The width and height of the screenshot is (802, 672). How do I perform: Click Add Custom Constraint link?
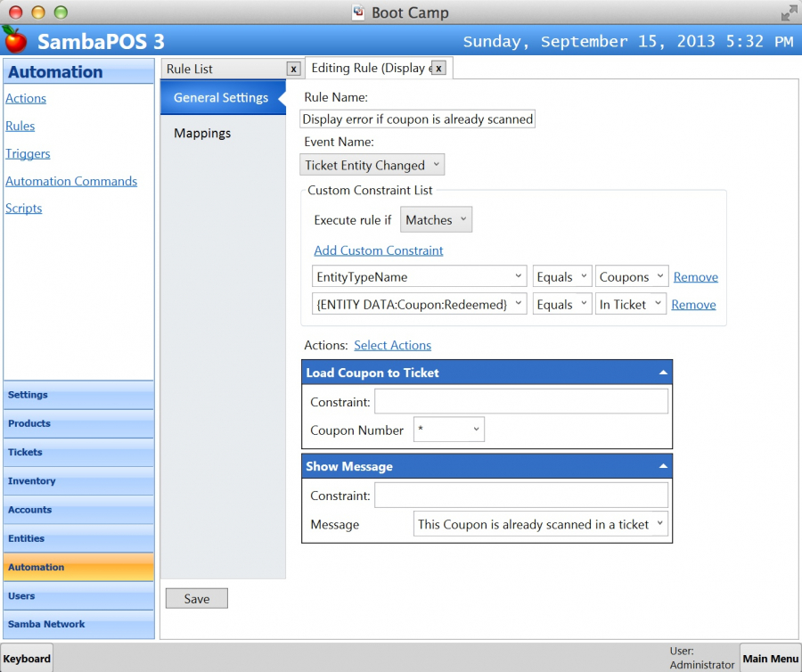point(379,250)
